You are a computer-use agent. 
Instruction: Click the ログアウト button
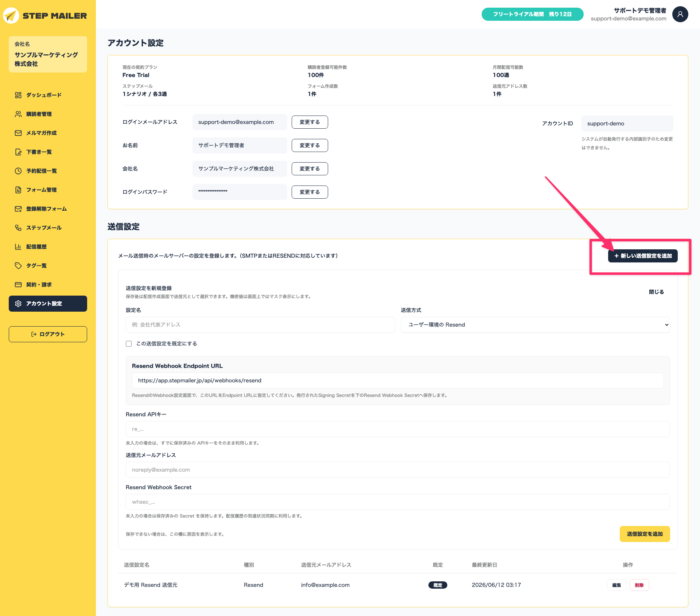[48, 334]
